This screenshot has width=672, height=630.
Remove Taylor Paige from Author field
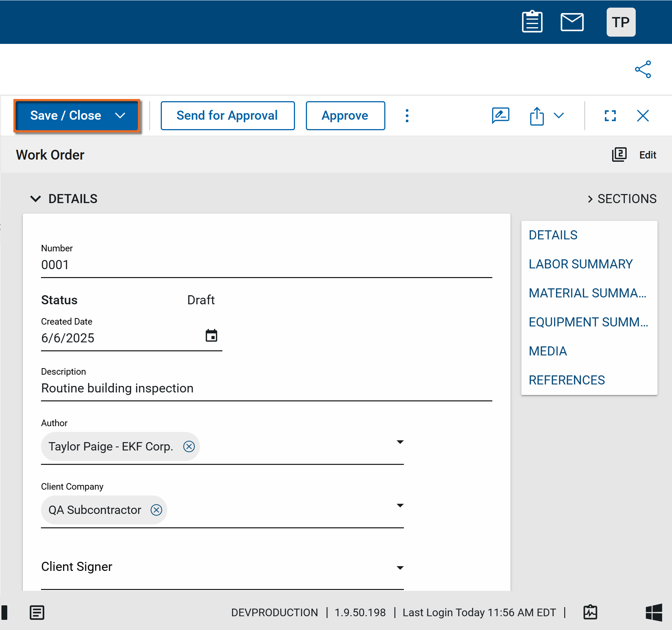tap(189, 446)
